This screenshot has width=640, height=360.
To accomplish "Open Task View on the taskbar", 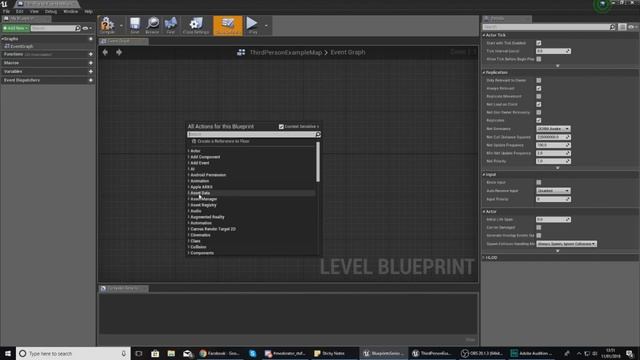I will tap(139, 353).
